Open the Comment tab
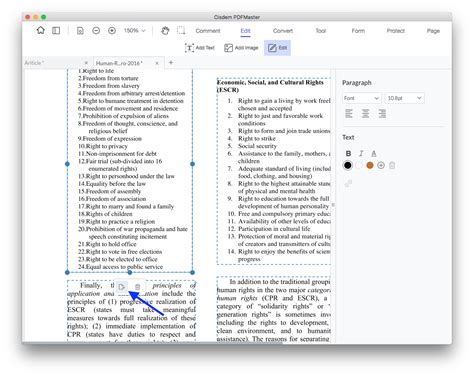The width and height of the screenshot is (474, 376). tap(208, 31)
